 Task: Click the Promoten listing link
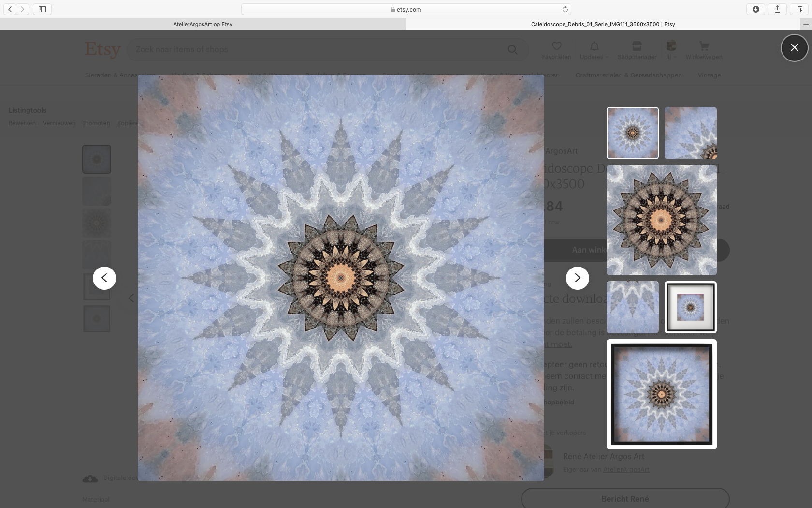pyautogui.click(x=96, y=123)
